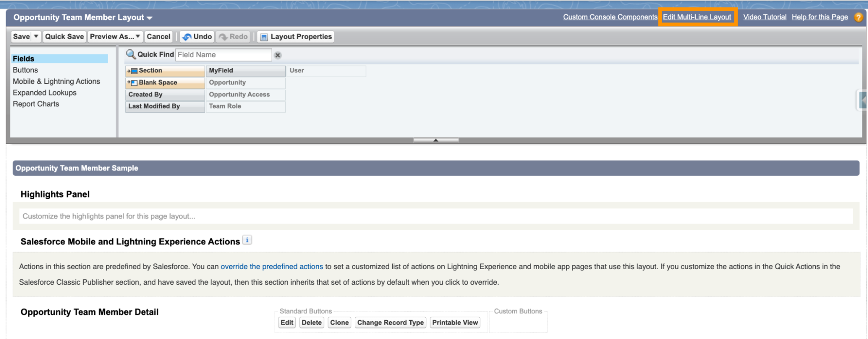Collapse the palette using the handle arrow
Screen dimensions: 868x339
pyautogui.click(x=436, y=140)
